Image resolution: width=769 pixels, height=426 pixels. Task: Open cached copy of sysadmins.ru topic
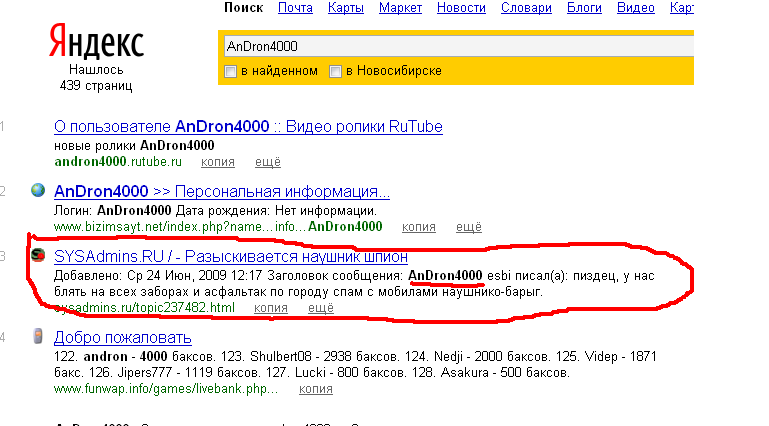pos(271,308)
